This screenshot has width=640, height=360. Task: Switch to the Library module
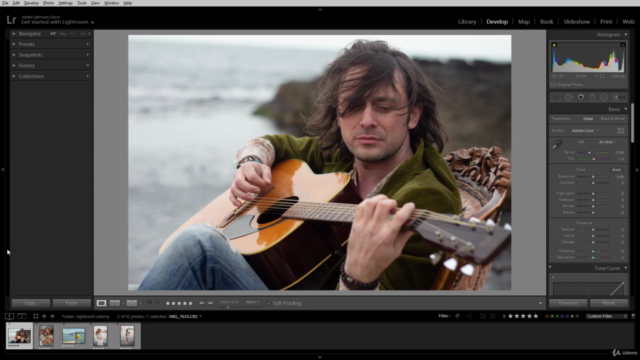click(467, 22)
